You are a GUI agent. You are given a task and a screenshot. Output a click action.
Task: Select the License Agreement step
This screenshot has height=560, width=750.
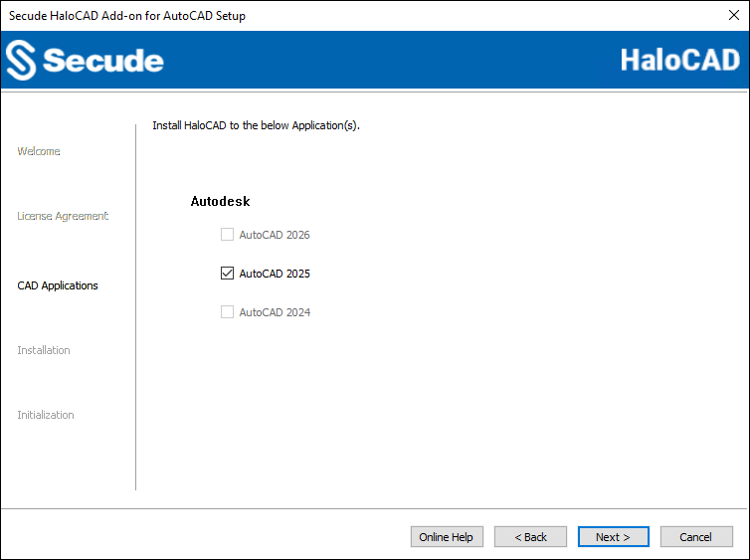tap(63, 216)
